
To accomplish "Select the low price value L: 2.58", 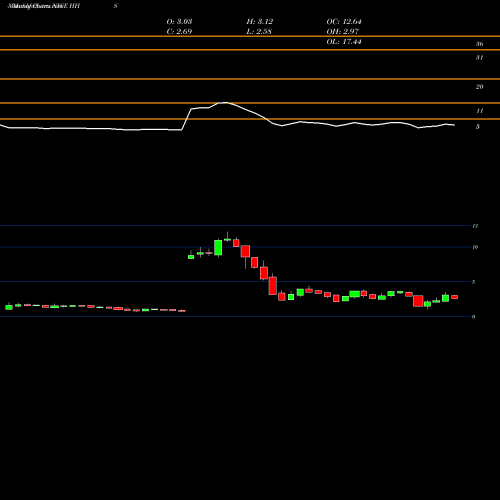I will [x=259, y=32].
